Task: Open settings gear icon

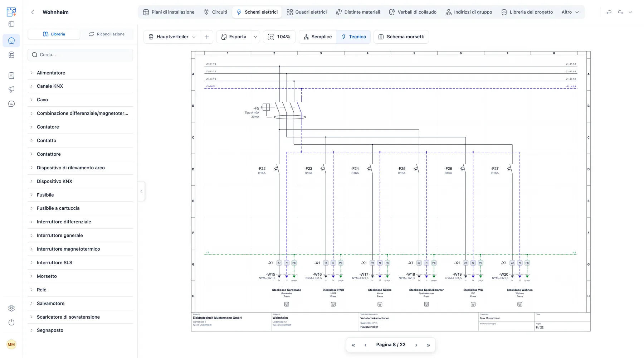Action: (11, 308)
